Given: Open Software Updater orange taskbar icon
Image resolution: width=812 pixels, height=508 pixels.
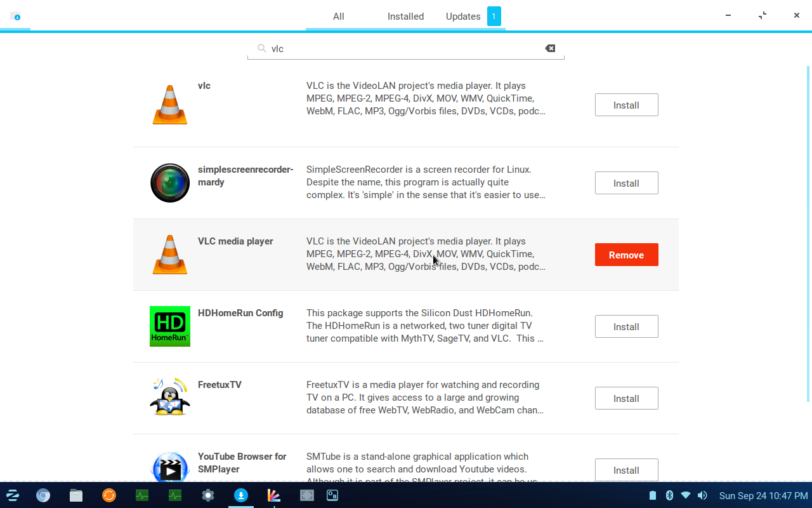Looking at the screenshot, I should 109,495.
